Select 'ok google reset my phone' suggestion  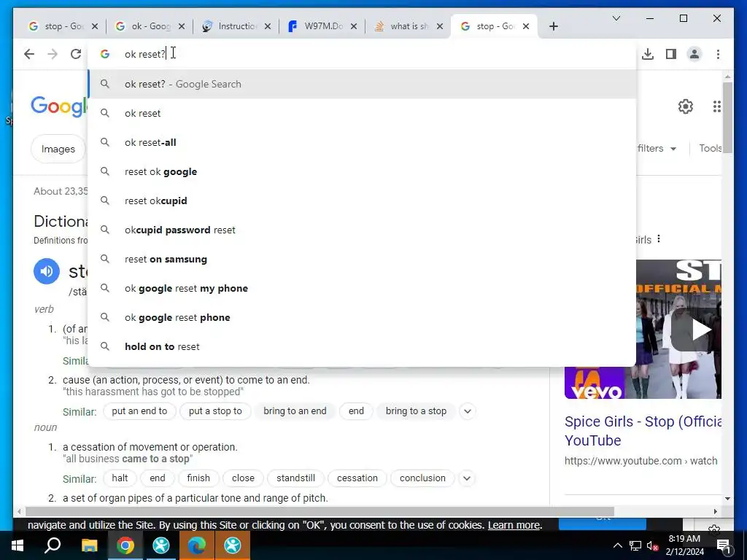point(362,288)
